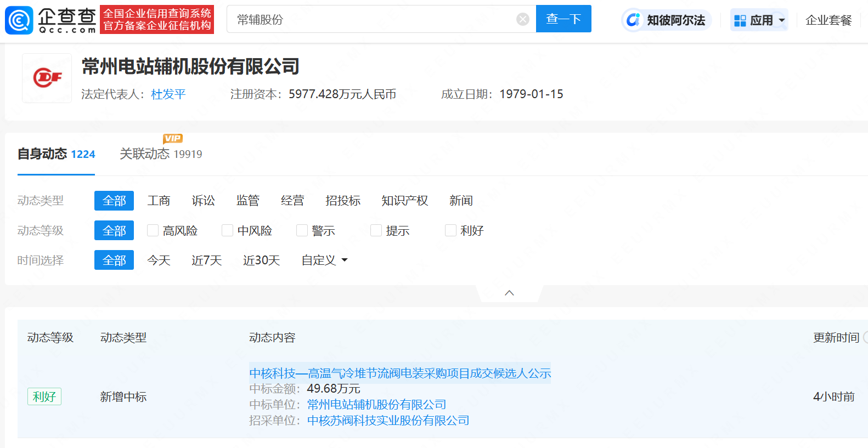
Task: Filter time to 近7天
Action: (x=206, y=260)
